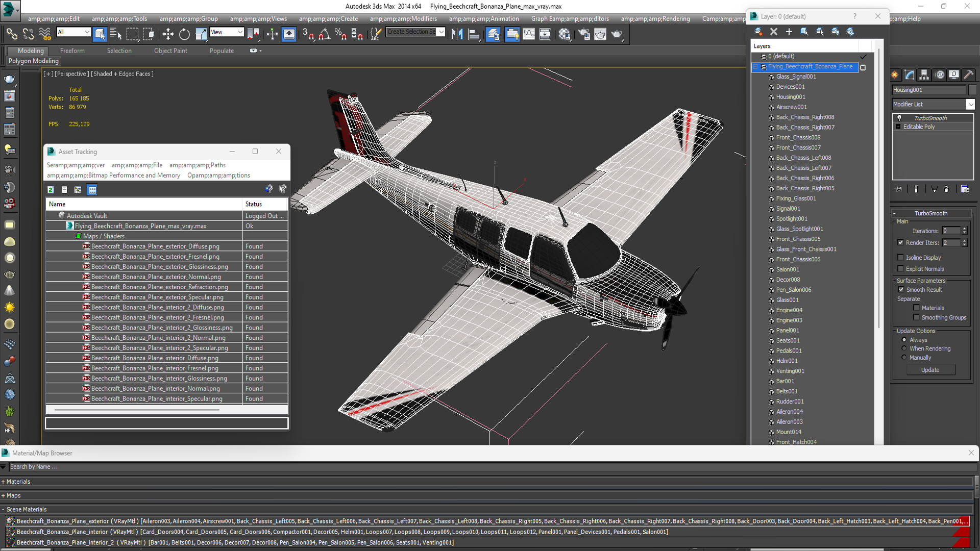This screenshot has height=551, width=980.
Task: Open the Hierarchy command panel tab
Action: 924,75
